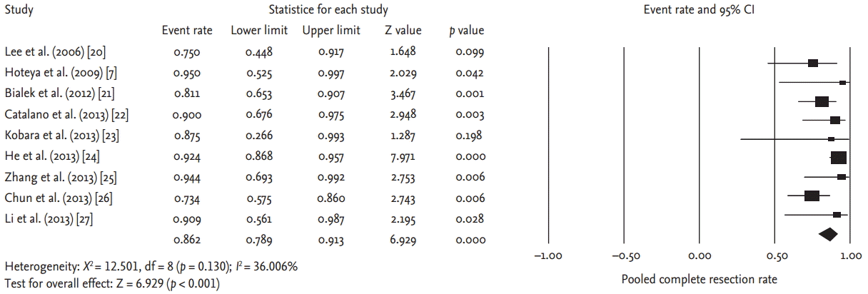Click the "Event rate" column header
Image resolution: width=868 pixels, height=294 pixels.
[187, 31]
